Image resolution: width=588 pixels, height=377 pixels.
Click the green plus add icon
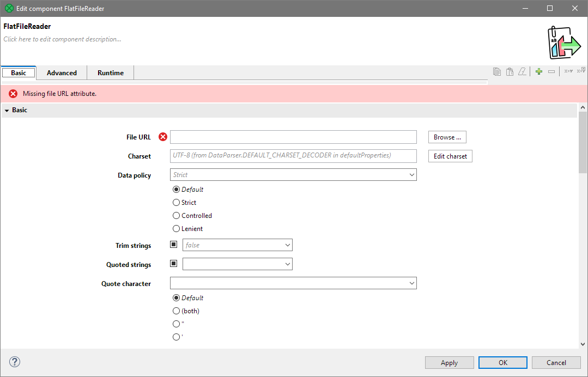538,71
